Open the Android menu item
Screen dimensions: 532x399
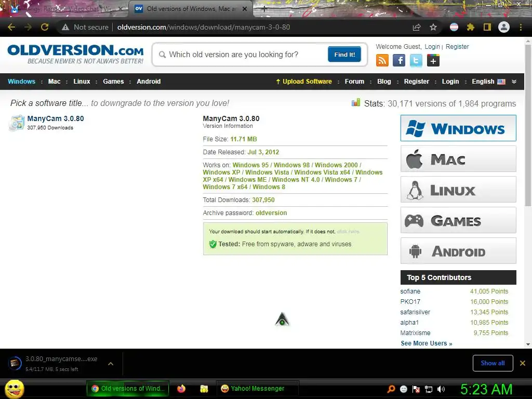coord(149,82)
